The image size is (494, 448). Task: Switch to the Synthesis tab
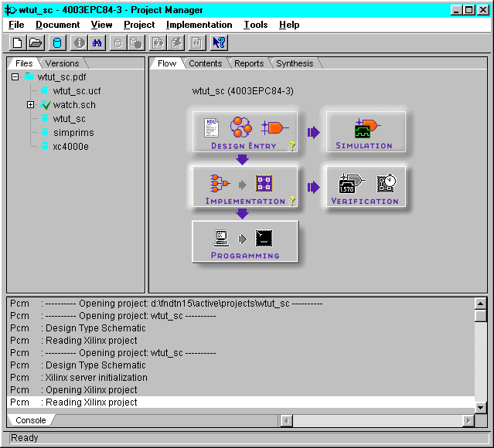pyautogui.click(x=295, y=63)
